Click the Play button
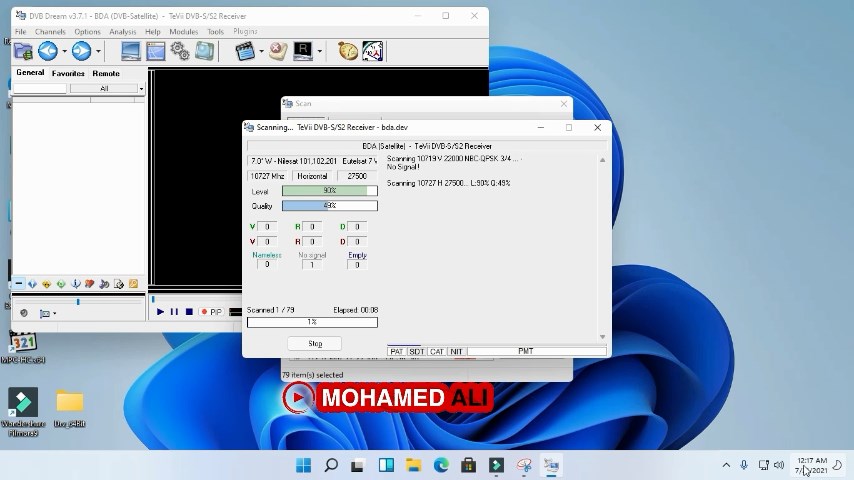The height and width of the screenshot is (480, 854). coord(160,312)
